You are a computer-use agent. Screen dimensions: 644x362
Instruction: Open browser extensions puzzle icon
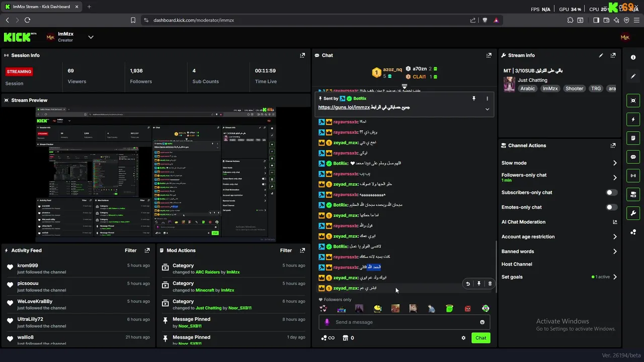coord(570,20)
